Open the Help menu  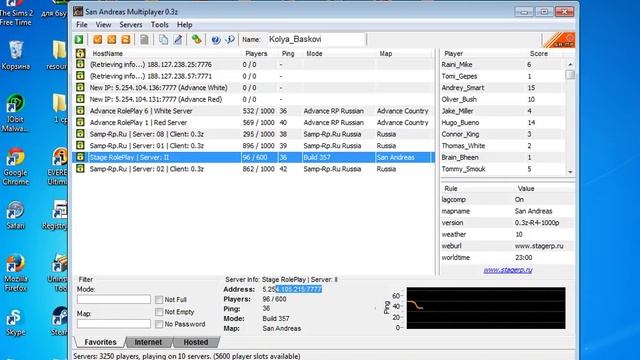tap(184, 25)
